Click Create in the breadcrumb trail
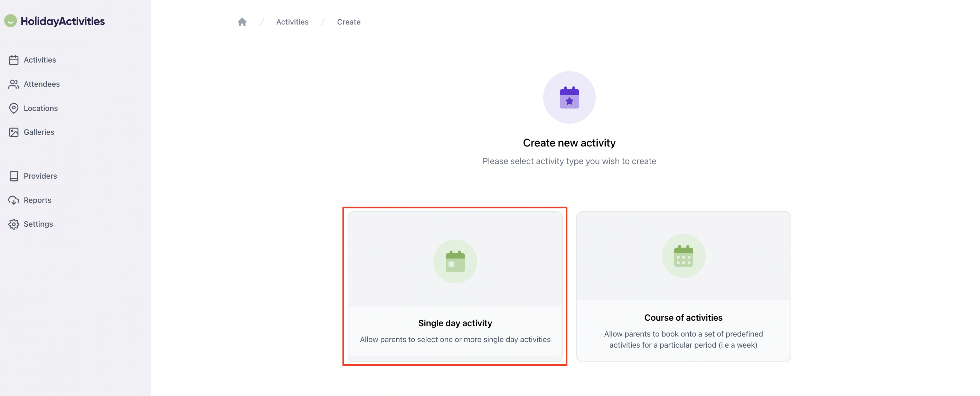Screen dimensions: 980x396 [348, 22]
